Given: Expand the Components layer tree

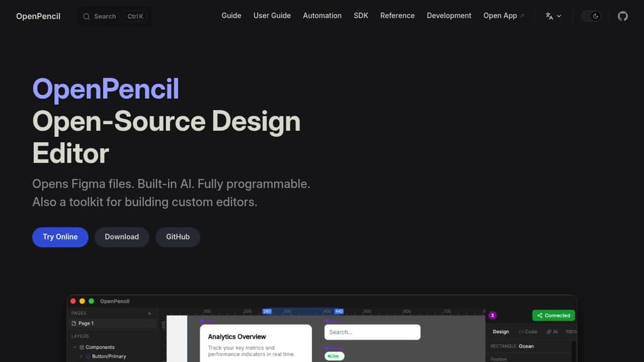Looking at the screenshot, I should (74, 347).
